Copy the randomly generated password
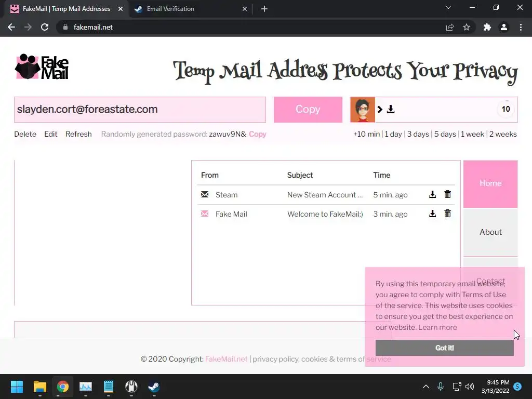 [x=258, y=134]
